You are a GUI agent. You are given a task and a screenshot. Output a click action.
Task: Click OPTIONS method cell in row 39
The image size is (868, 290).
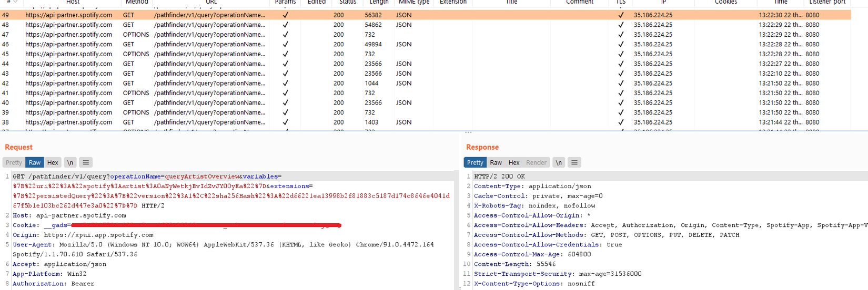pyautogui.click(x=136, y=112)
